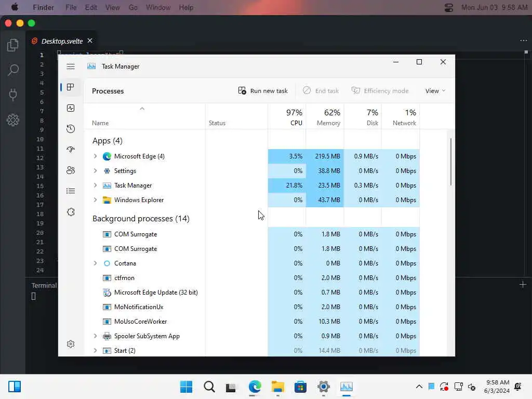
Task: Open the Go menu in macOS menu bar
Action: (x=133, y=7)
